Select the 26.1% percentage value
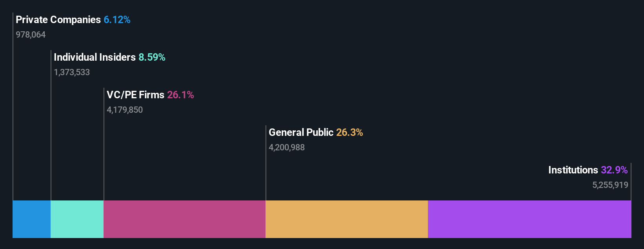The width and height of the screenshot is (644, 249). pos(180,95)
